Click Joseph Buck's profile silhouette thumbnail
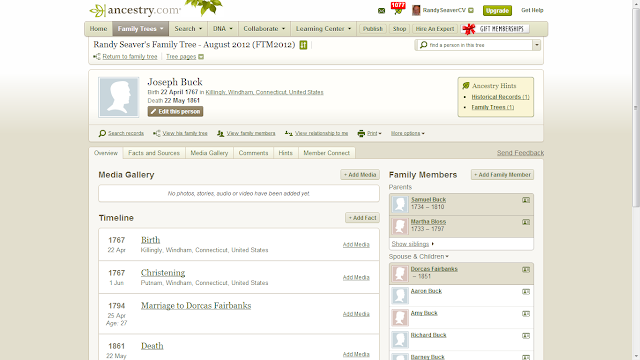This screenshot has height=360, width=640. tap(118, 97)
